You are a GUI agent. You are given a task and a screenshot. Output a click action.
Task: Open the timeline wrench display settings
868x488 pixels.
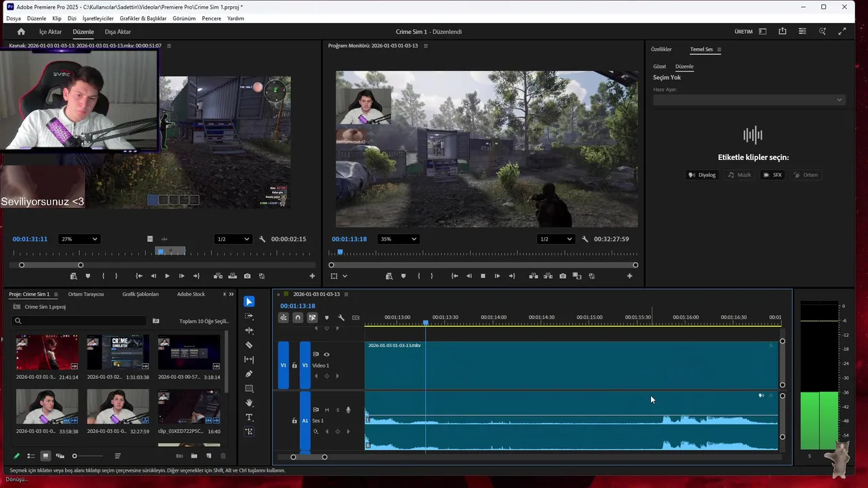click(341, 317)
